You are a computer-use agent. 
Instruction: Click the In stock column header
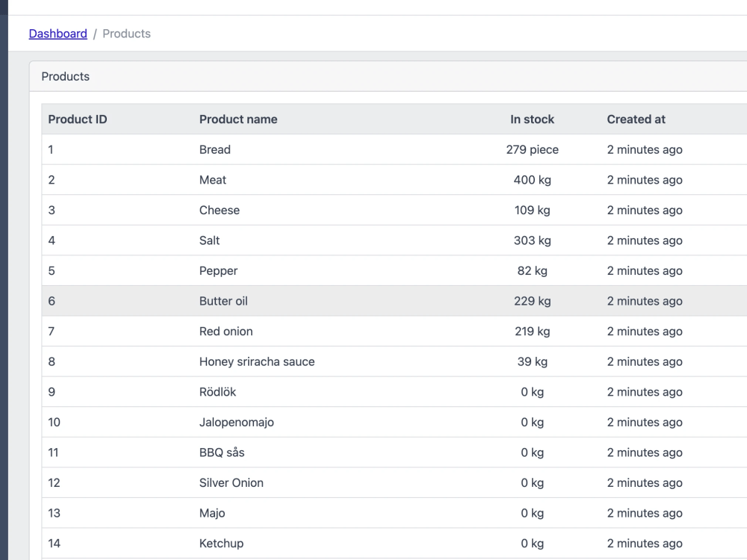pos(532,119)
